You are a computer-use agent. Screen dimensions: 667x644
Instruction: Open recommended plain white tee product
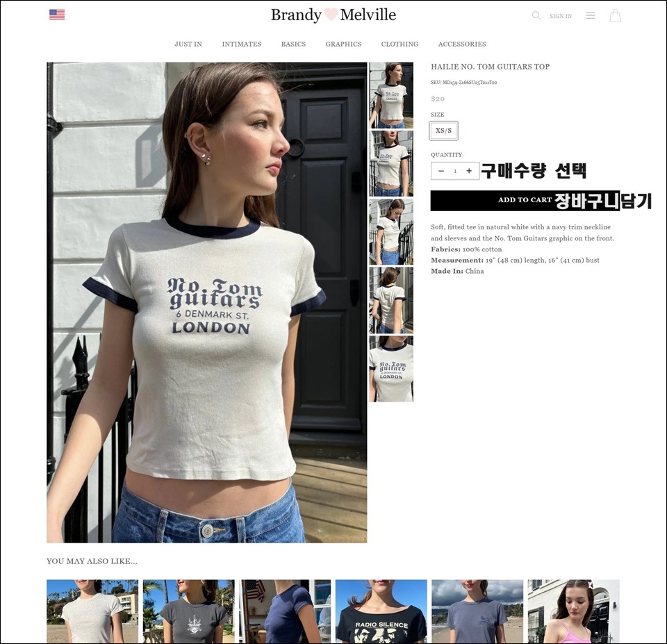[92, 611]
